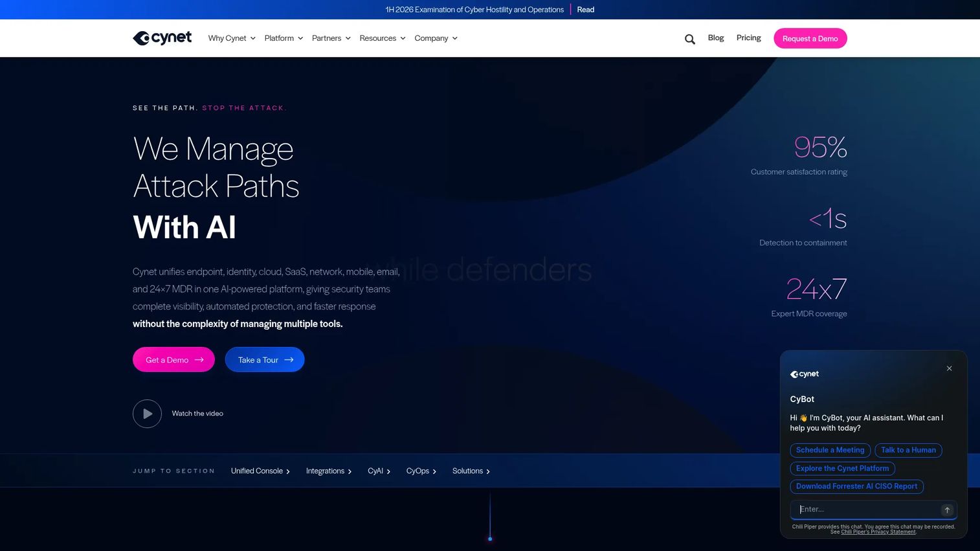Image resolution: width=980 pixels, height=551 pixels.
Task: Click the Cynet logo in CyBot panel
Action: pyautogui.click(x=805, y=374)
